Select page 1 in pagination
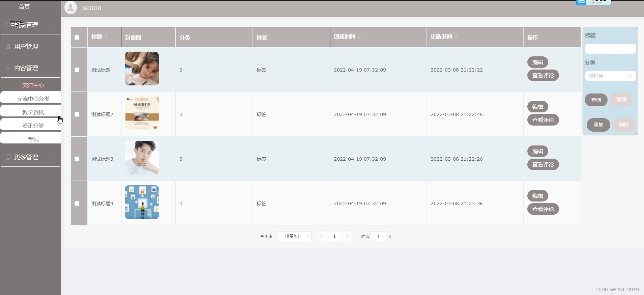 coord(334,236)
